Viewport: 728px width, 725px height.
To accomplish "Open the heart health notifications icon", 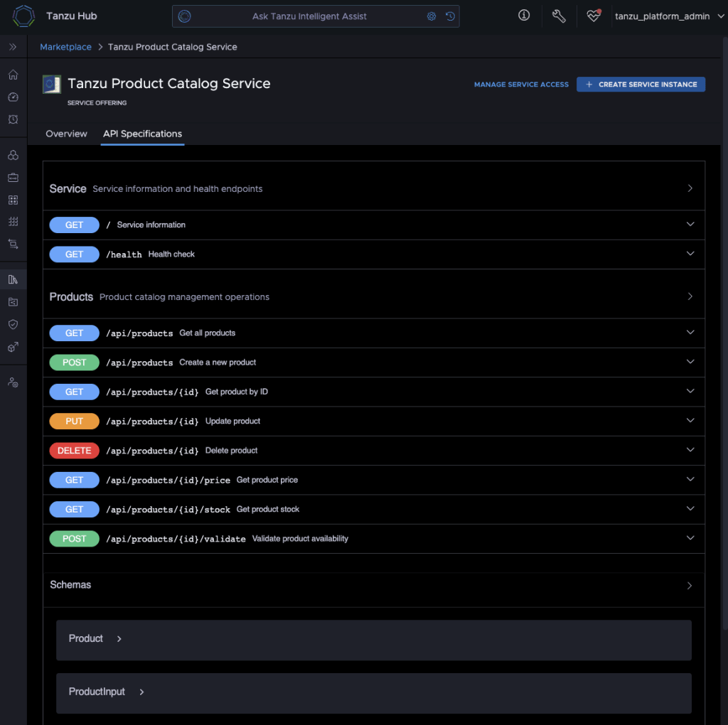I will 594,16.
